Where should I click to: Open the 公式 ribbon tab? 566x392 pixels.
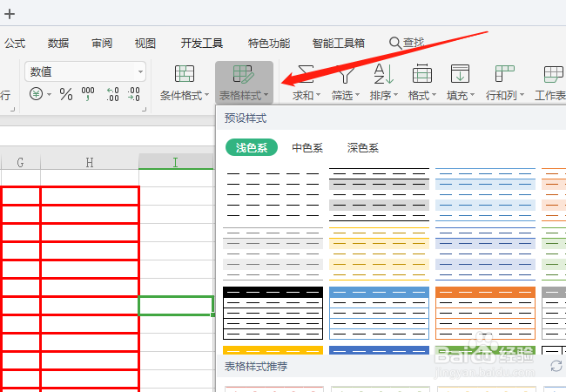15,44
